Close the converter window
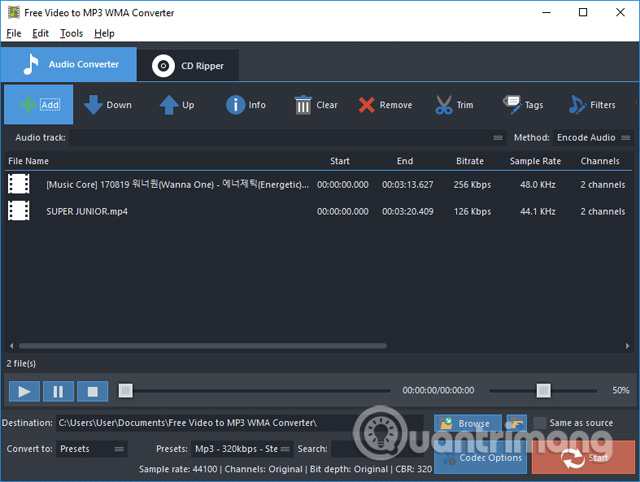 (x=620, y=12)
